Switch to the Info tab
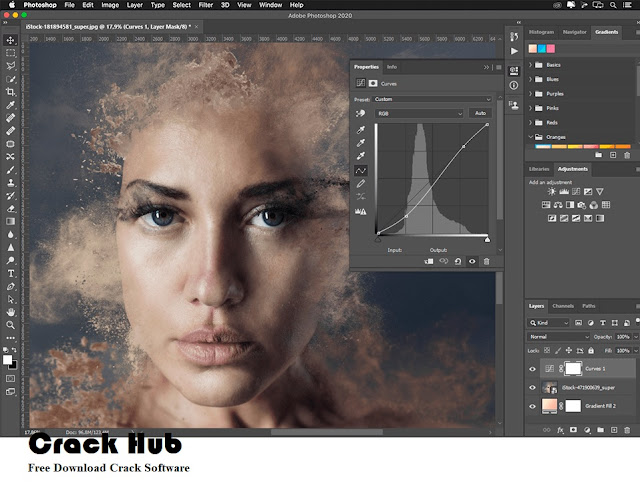Viewport: 640px width, 485px height. pos(391,67)
